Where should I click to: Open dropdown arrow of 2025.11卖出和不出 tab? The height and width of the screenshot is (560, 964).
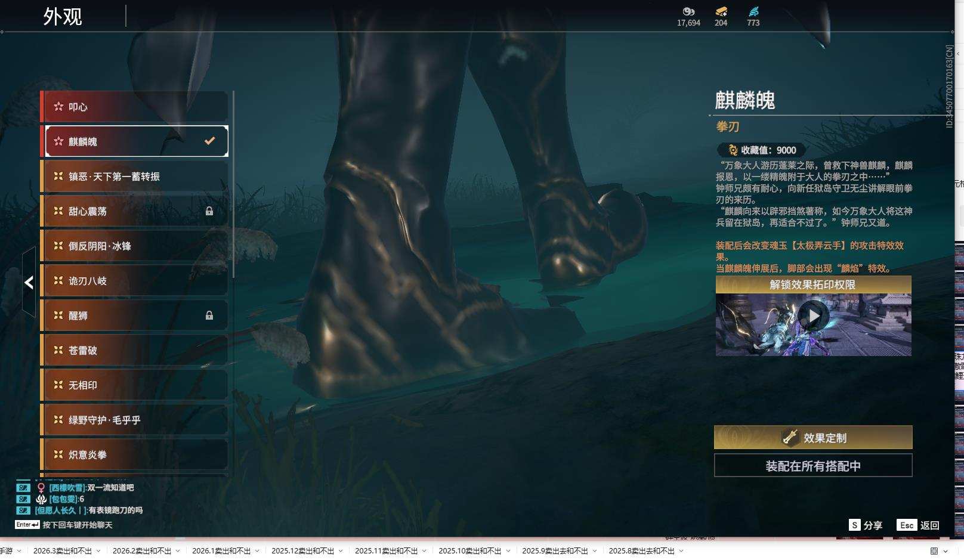tap(424, 551)
